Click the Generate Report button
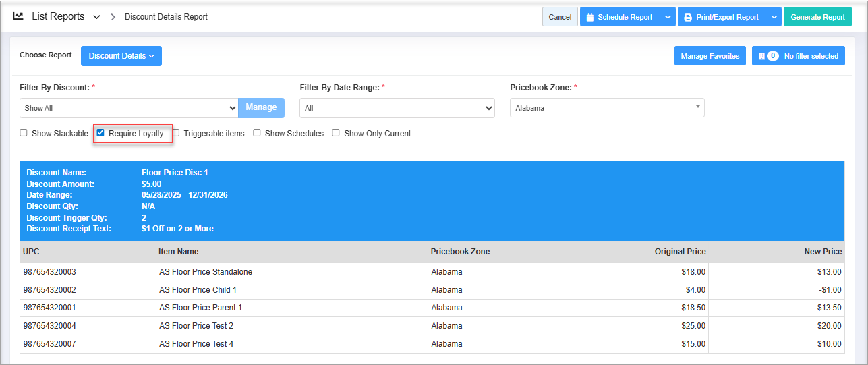868x365 pixels. click(817, 17)
